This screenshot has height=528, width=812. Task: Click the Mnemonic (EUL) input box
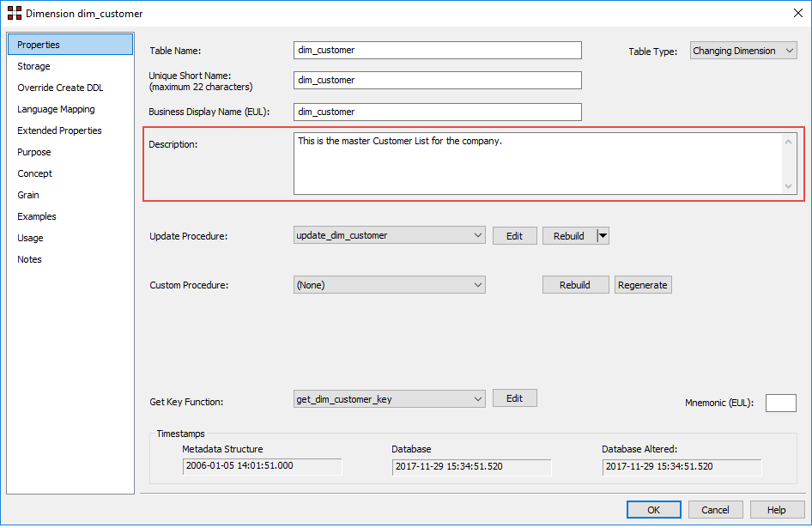[x=781, y=403]
